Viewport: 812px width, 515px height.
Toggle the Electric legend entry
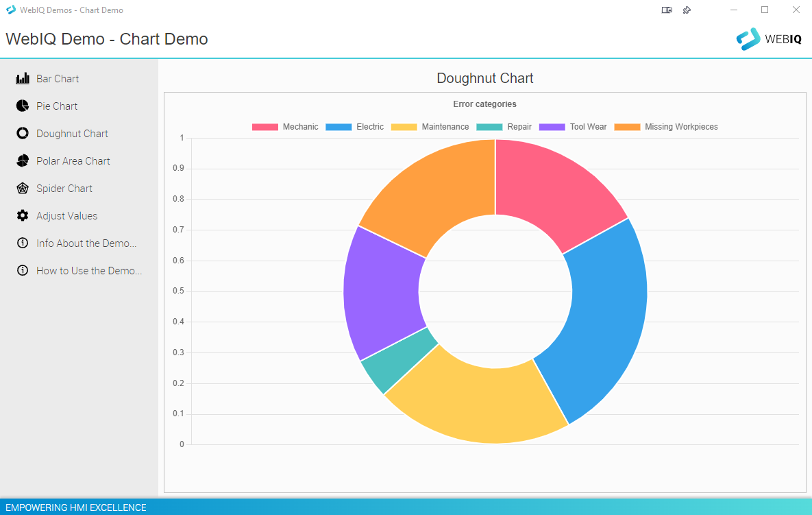tap(355, 127)
